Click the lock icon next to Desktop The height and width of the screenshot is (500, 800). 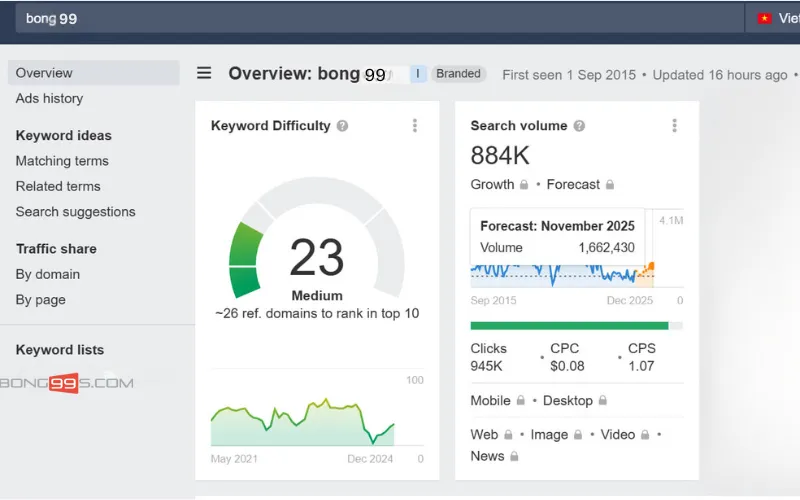(x=603, y=401)
